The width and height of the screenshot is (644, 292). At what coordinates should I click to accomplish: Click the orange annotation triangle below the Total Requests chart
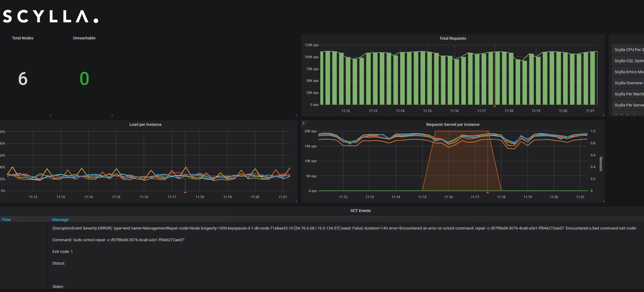pyautogui.click(x=495, y=106)
